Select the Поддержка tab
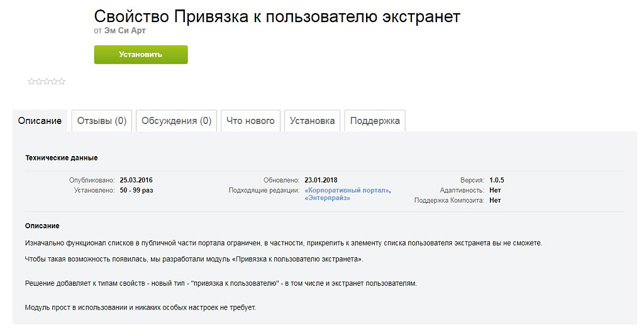The width and height of the screenshot is (644, 331). point(375,121)
